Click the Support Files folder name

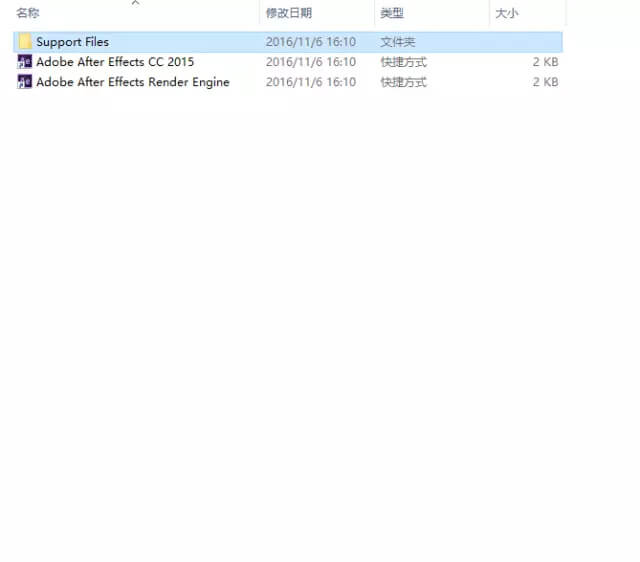point(73,42)
